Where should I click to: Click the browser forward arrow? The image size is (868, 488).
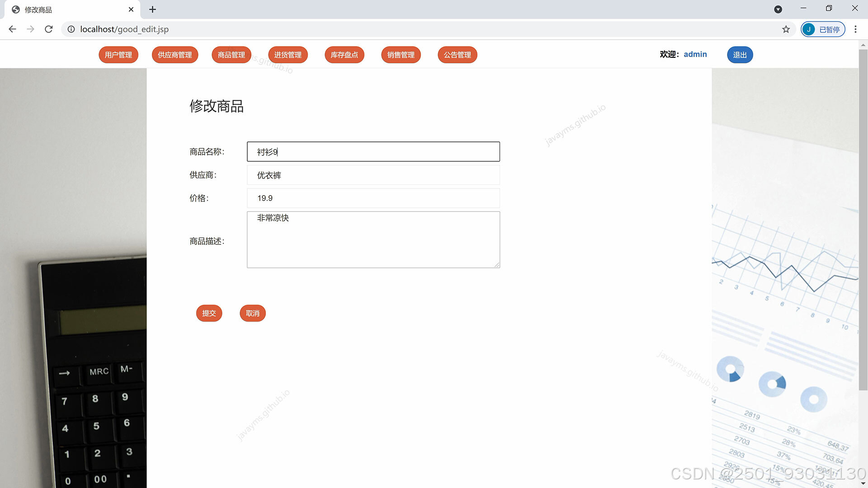tap(30, 29)
